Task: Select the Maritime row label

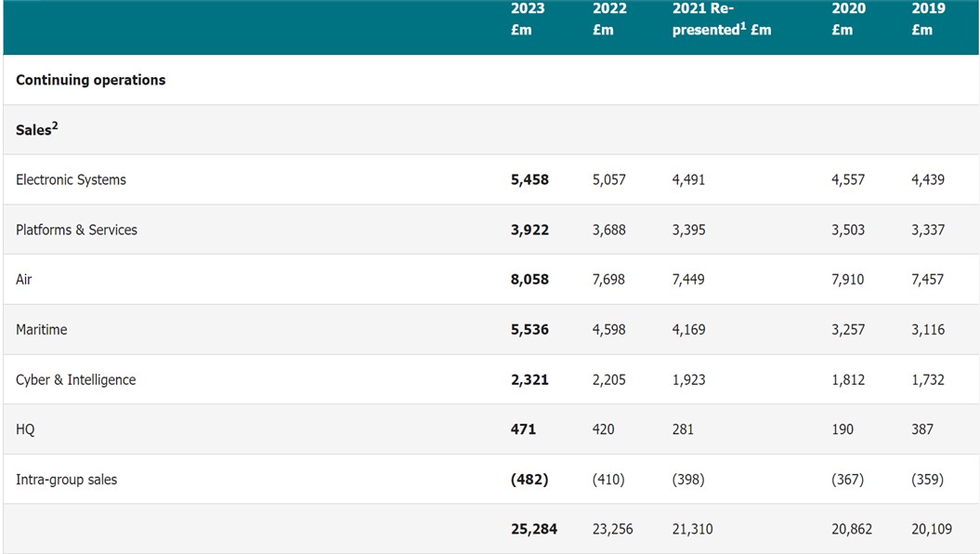Action: 42,330
